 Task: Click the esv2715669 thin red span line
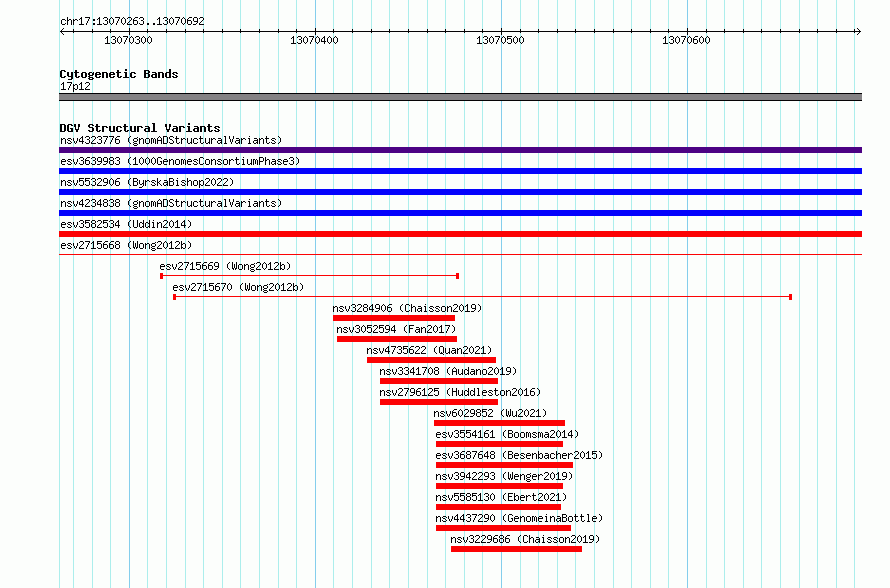pos(309,276)
